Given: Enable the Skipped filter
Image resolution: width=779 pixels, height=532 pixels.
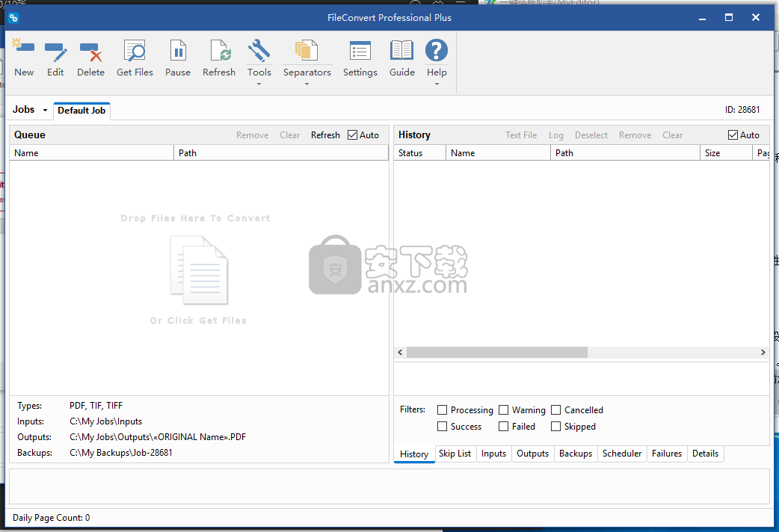Looking at the screenshot, I should click(556, 426).
